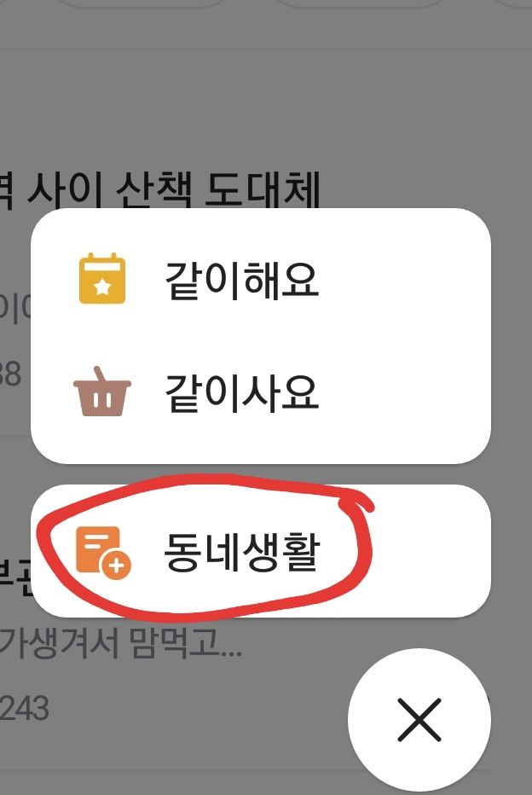
Task: Click the brown shopping basket icon
Action: (102, 392)
